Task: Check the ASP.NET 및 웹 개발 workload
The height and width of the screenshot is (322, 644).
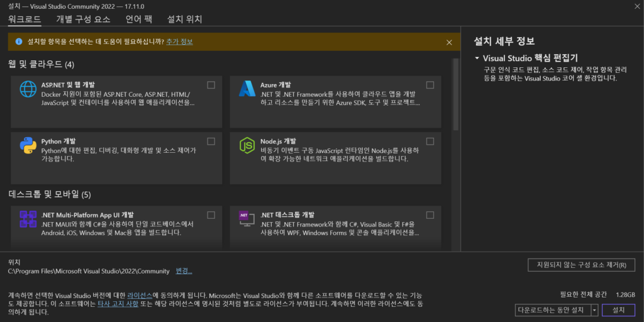Action: pos(211,85)
